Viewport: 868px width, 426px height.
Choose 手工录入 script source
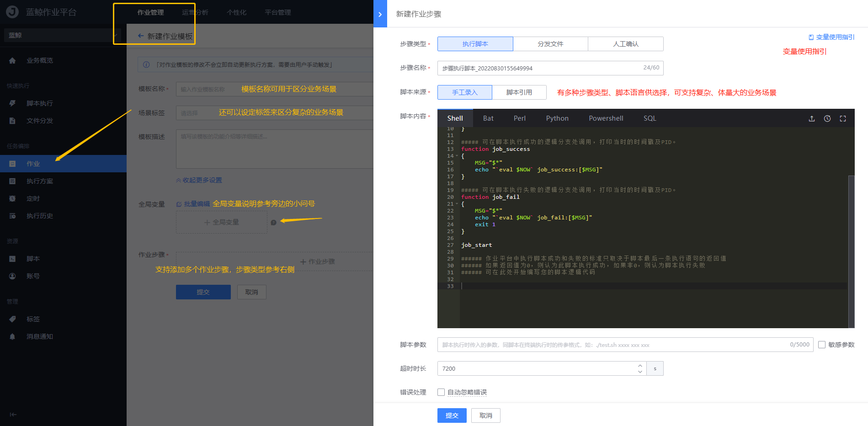(465, 92)
